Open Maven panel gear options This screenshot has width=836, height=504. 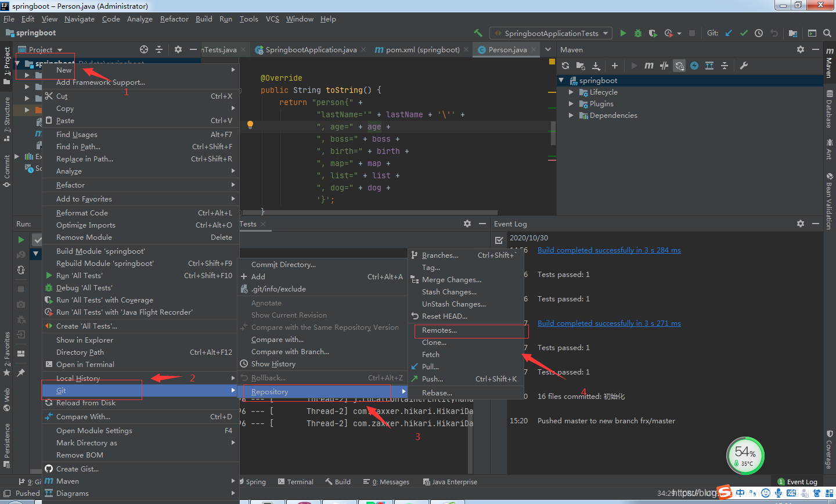point(801,49)
